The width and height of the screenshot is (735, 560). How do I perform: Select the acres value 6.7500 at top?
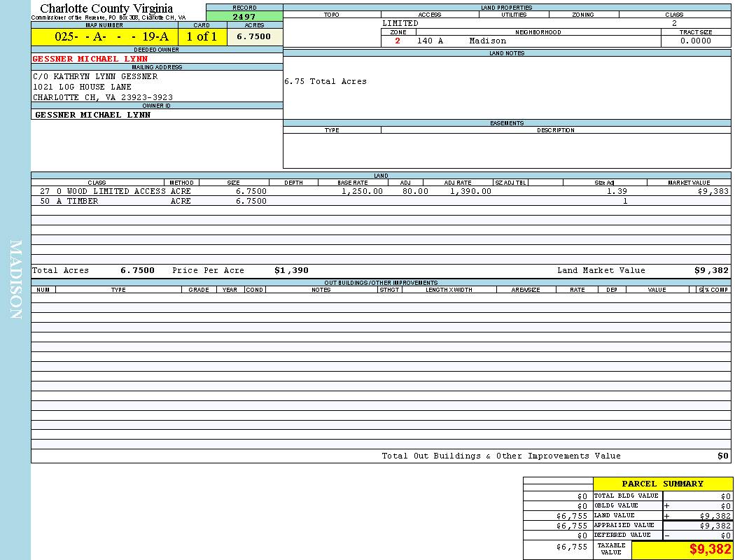pyautogui.click(x=253, y=36)
